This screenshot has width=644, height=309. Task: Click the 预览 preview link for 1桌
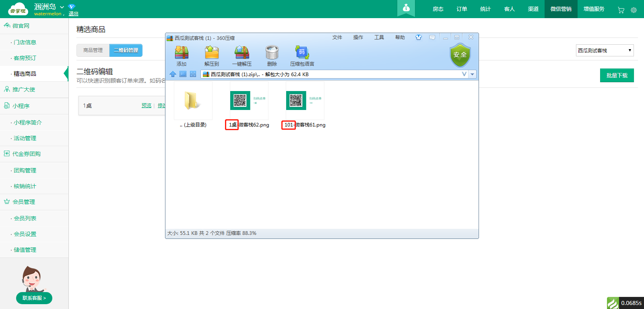[147, 106]
